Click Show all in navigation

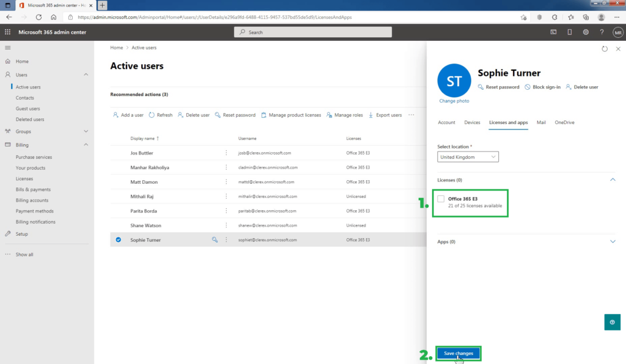tap(24, 254)
